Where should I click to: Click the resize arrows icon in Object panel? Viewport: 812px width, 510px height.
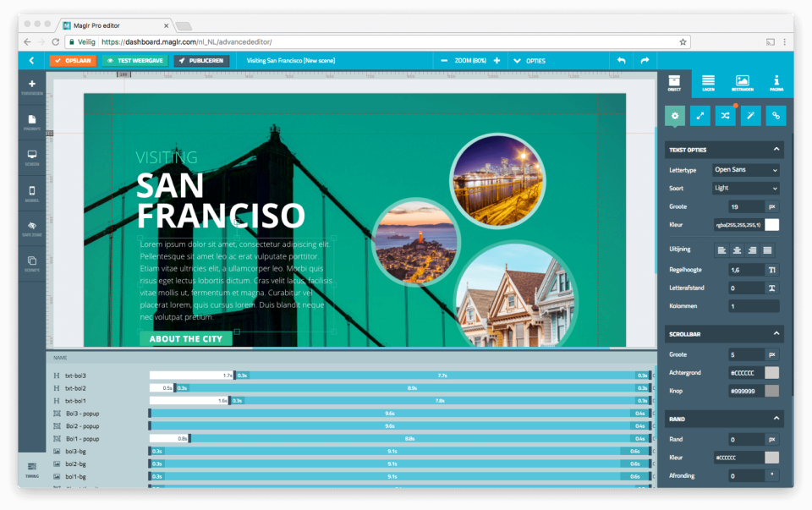(700, 116)
